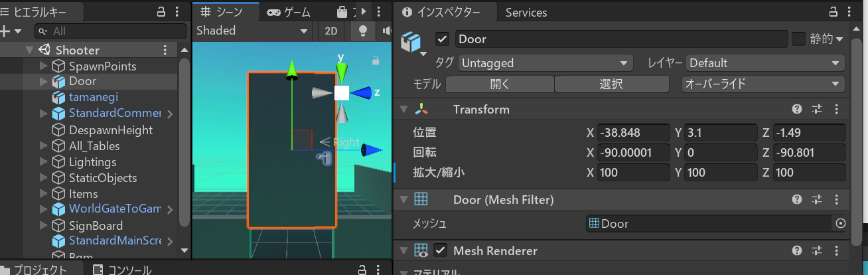
Task: Toggle scene audio speaker icon
Action: click(386, 31)
